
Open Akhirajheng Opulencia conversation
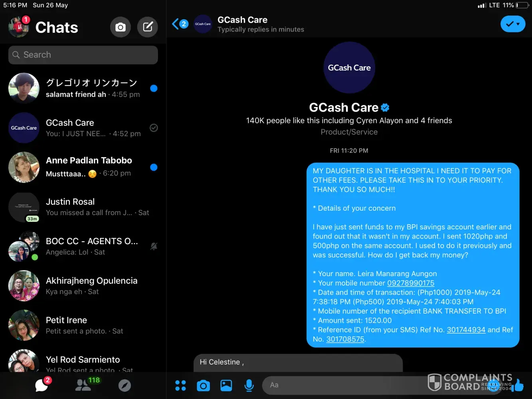[x=83, y=286]
